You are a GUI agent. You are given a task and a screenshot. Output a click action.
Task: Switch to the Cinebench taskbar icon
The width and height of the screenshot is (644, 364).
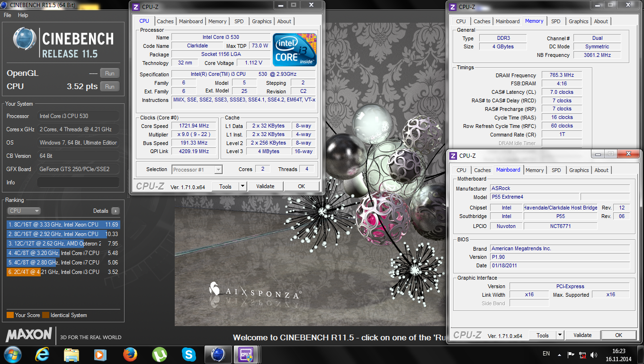218,355
